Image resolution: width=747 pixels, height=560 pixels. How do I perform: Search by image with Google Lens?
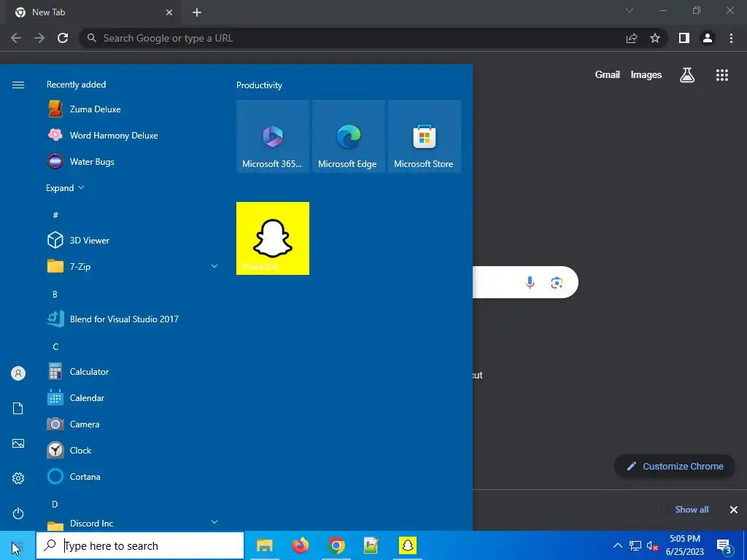[x=557, y=282]
